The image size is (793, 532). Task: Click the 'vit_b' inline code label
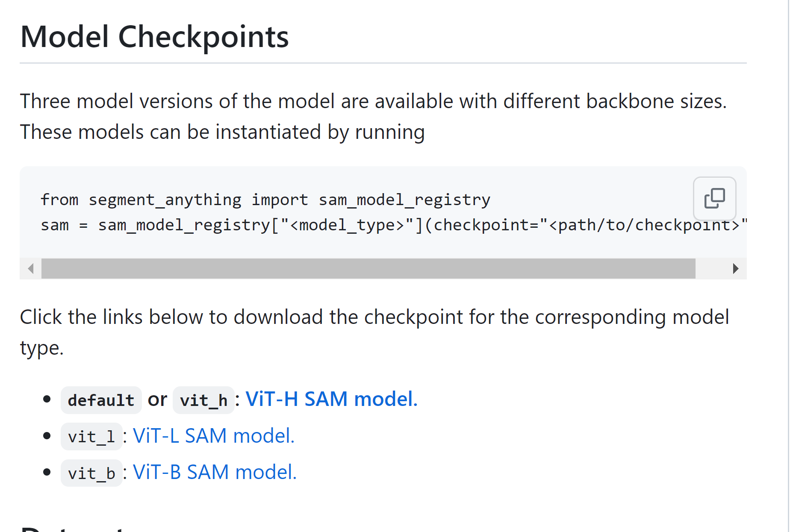(x=91, y=473)
